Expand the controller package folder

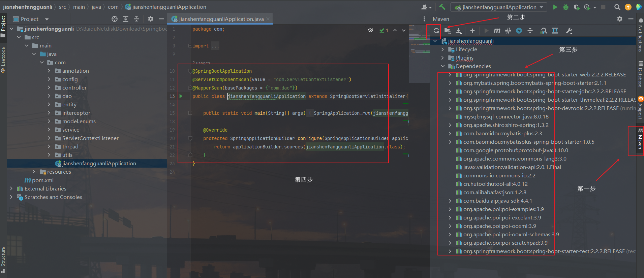pos(49,88)
